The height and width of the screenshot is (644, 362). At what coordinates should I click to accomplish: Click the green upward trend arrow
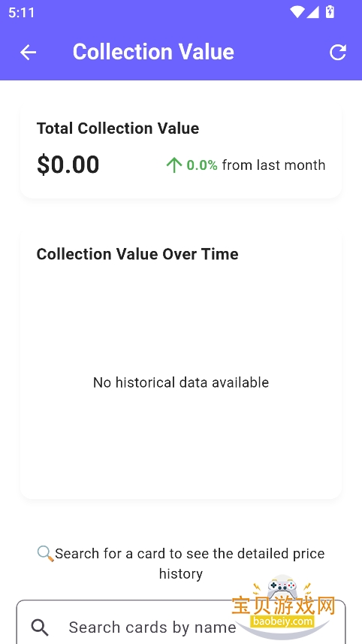pyautogui.click(x=173, y=165)
